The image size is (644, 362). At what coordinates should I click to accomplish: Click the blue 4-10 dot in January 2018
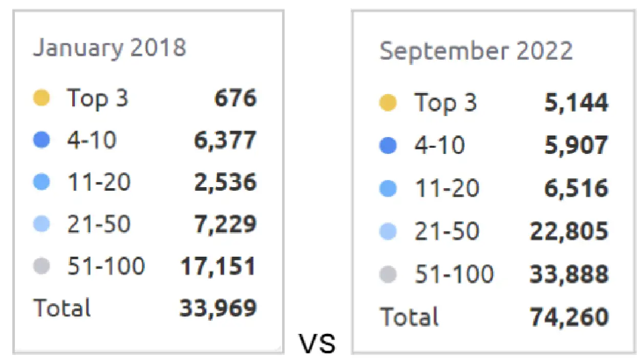point(41,140)
